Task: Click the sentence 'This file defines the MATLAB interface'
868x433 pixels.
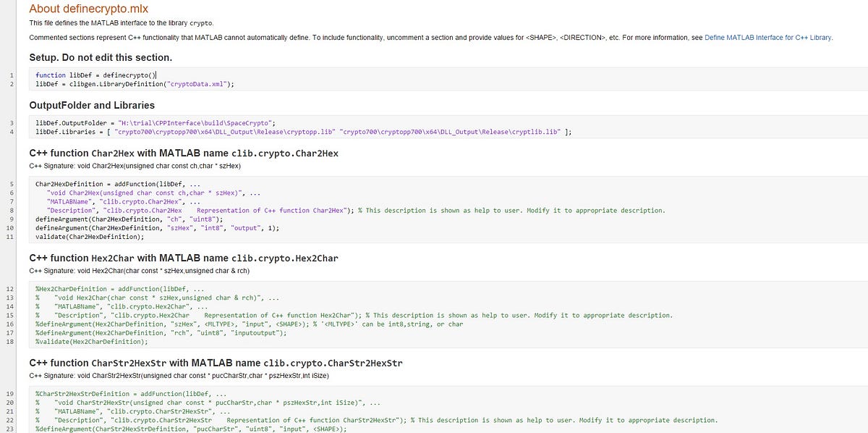Action: (122, 23)
